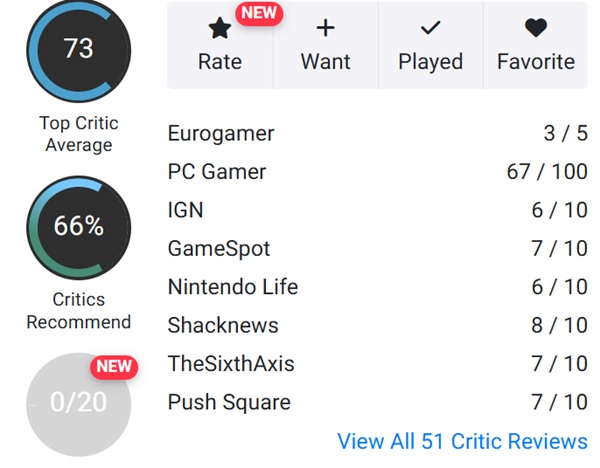The height and width of the screenshot is (468, 600).
Task: Click the star Rate icon
Action: pos(220,29)
